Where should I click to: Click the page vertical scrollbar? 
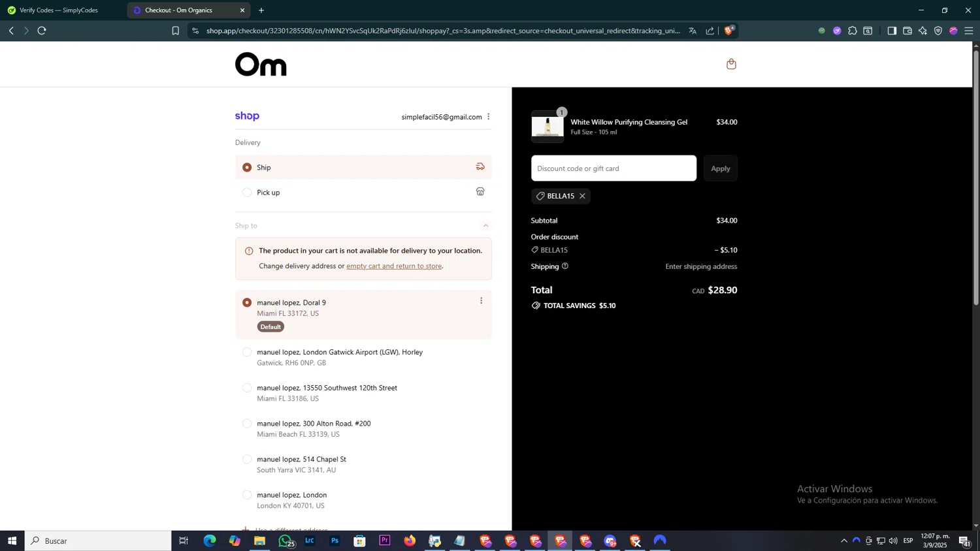(x=976, y=178)
